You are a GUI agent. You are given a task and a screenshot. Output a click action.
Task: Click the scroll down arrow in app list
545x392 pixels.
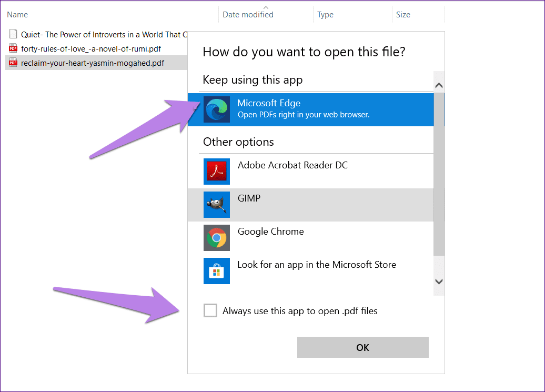coord(439,282)
